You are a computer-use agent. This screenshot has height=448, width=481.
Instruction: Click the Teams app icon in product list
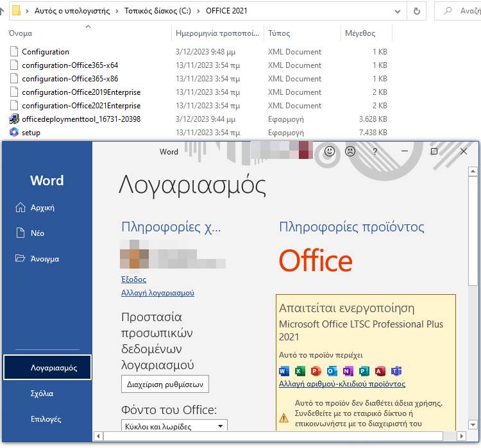pos(396,371)
